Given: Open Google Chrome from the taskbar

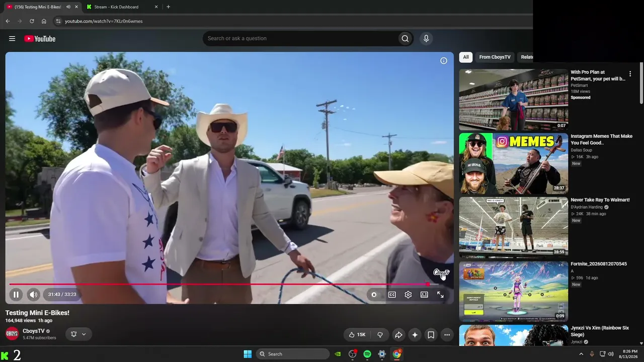Looking at the screenshot, I should point(397,354).
